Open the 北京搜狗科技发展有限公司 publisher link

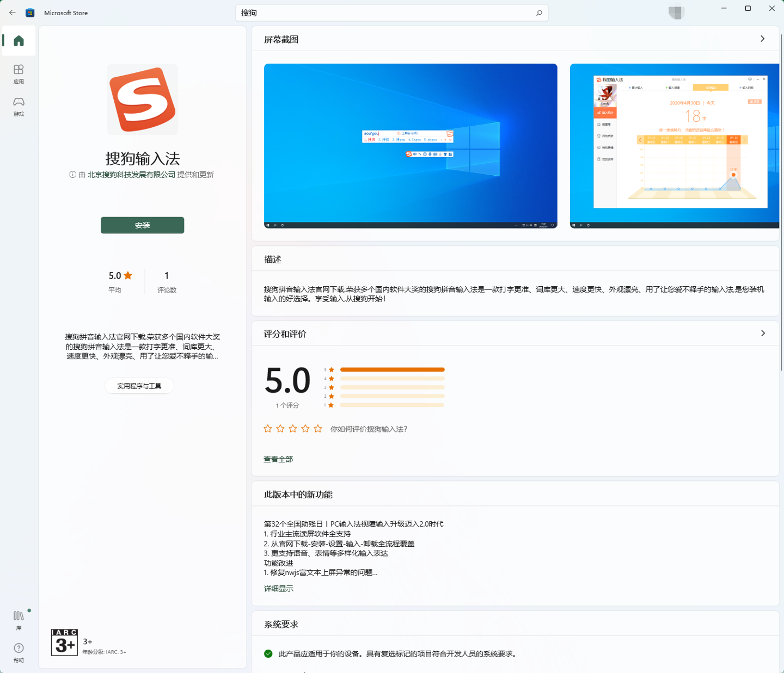point(132,175)
